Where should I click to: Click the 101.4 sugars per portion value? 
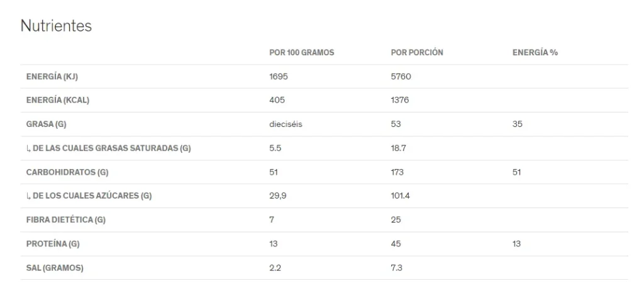point(401,196)
